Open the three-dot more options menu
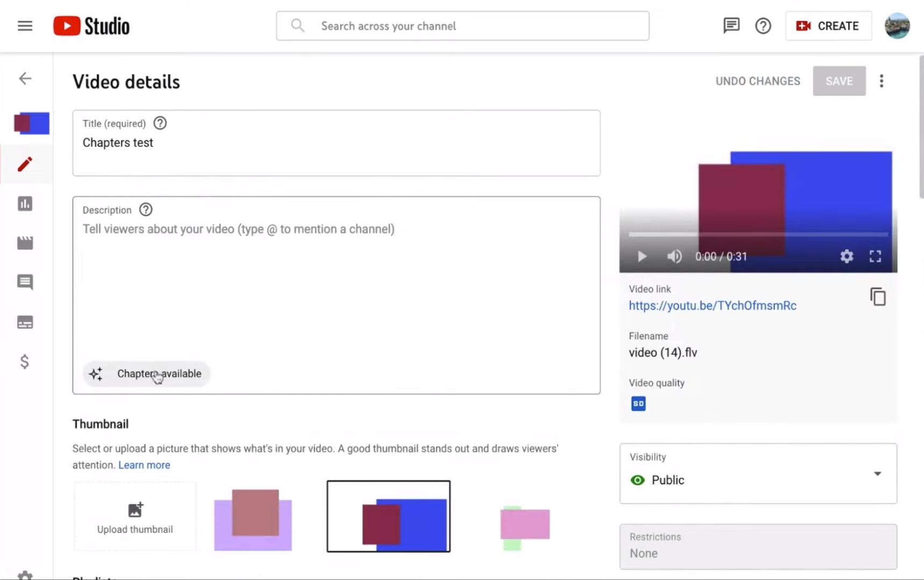924x580 pixels. point(882,81)
